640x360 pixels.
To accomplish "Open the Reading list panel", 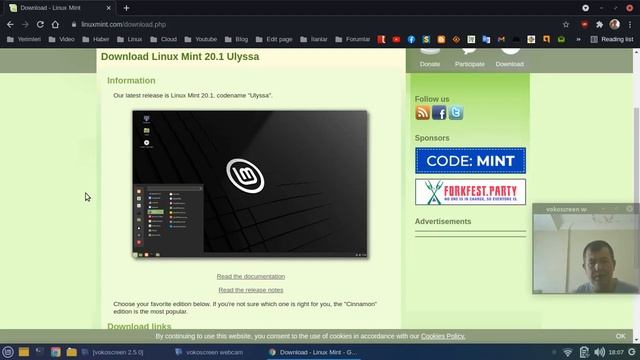I will click(612, 39).
